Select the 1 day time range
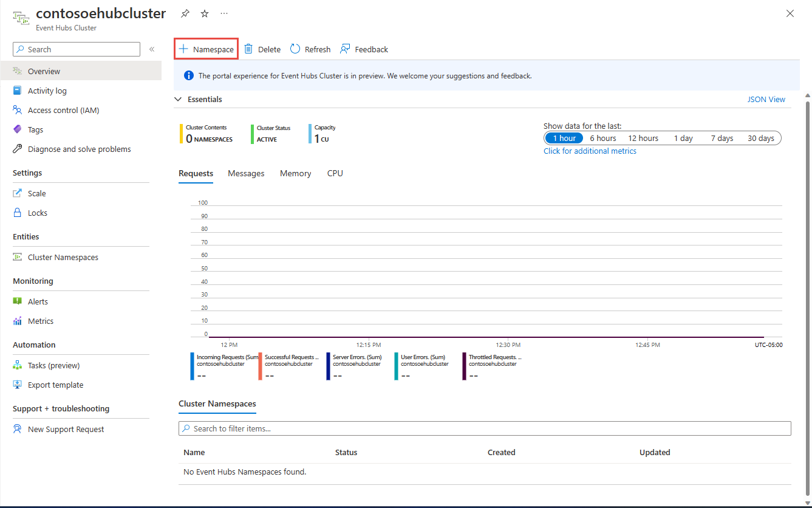Viewport: 812px width, 508px height. [683, 138]
